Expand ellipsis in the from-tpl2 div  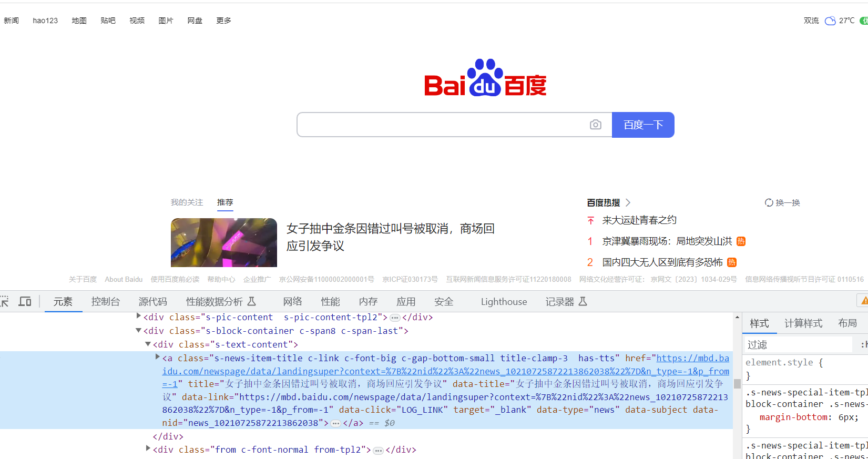coord(378,451)
